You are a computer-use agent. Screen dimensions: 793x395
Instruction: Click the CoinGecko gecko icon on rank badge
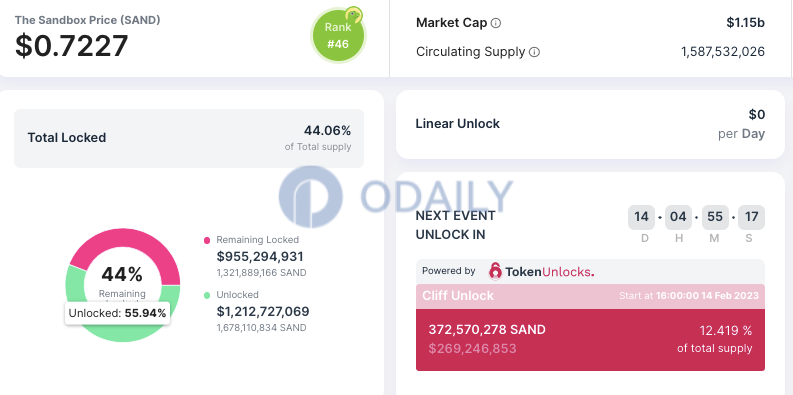click(354, 15)
